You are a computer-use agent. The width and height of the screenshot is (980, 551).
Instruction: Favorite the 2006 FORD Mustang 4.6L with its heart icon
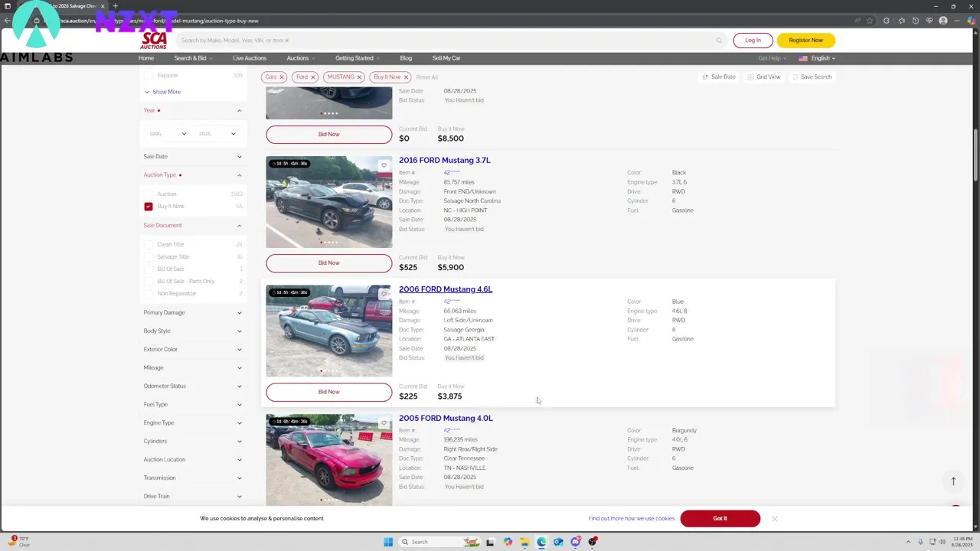[x=384, y=294]
